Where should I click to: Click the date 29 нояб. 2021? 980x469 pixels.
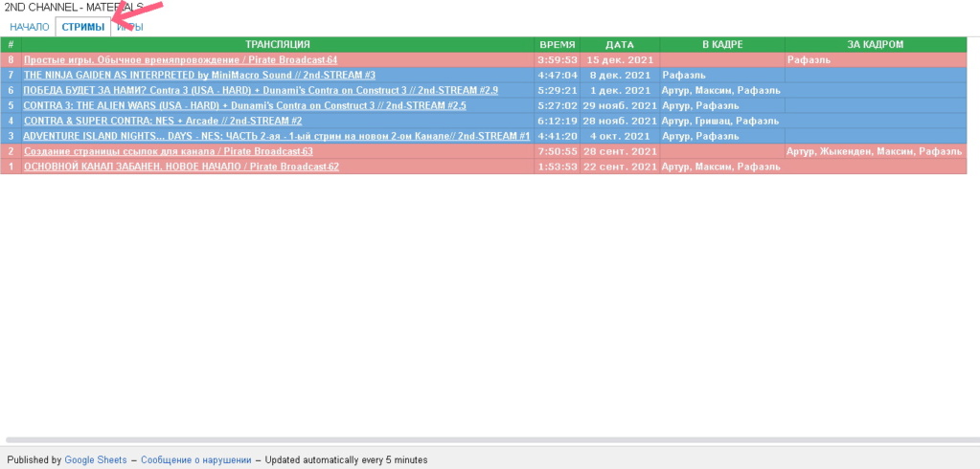(620, 105)
